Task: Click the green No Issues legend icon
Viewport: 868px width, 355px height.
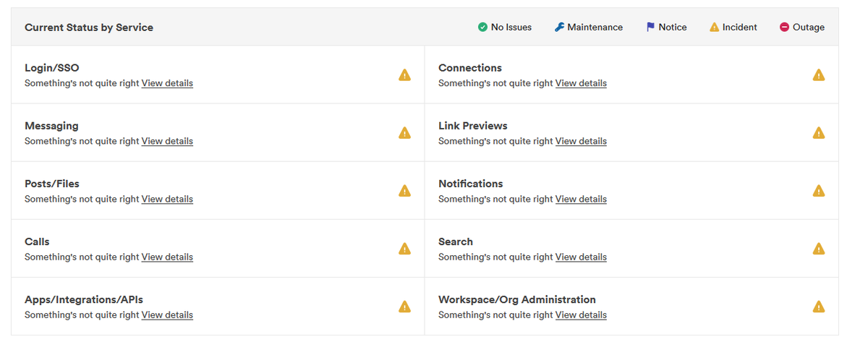Action: pos(482,27)
